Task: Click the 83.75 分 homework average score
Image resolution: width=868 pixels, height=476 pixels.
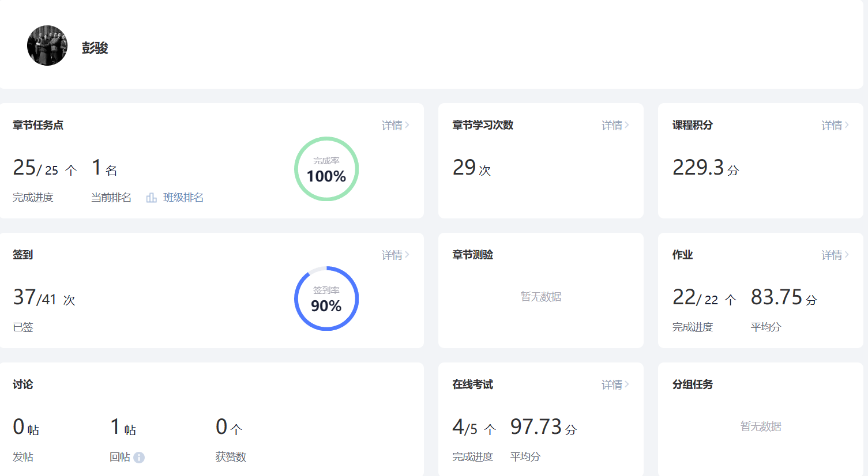Action: point(784,297)
